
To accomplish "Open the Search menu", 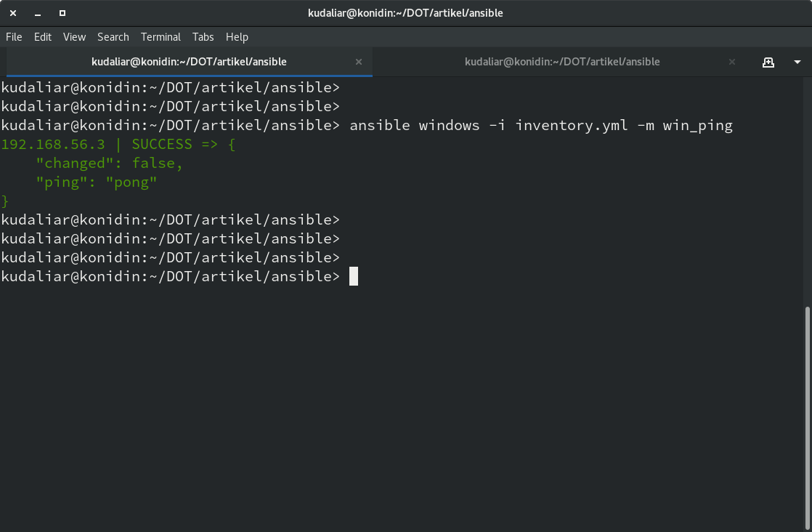I will [113, 37].
